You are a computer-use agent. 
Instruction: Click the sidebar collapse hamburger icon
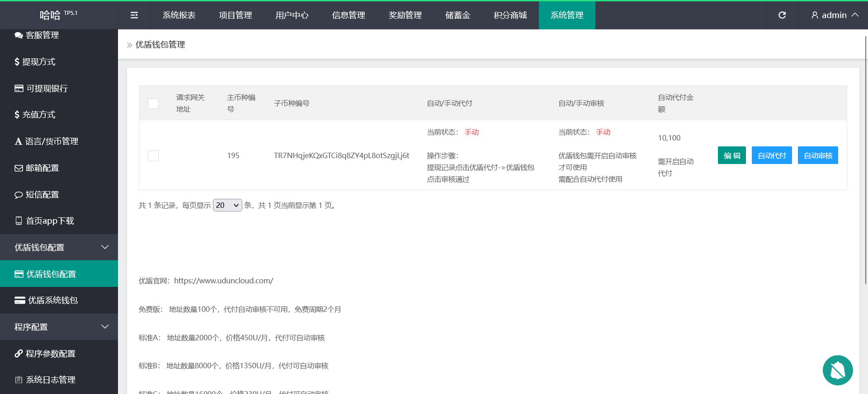coord(134,15)
